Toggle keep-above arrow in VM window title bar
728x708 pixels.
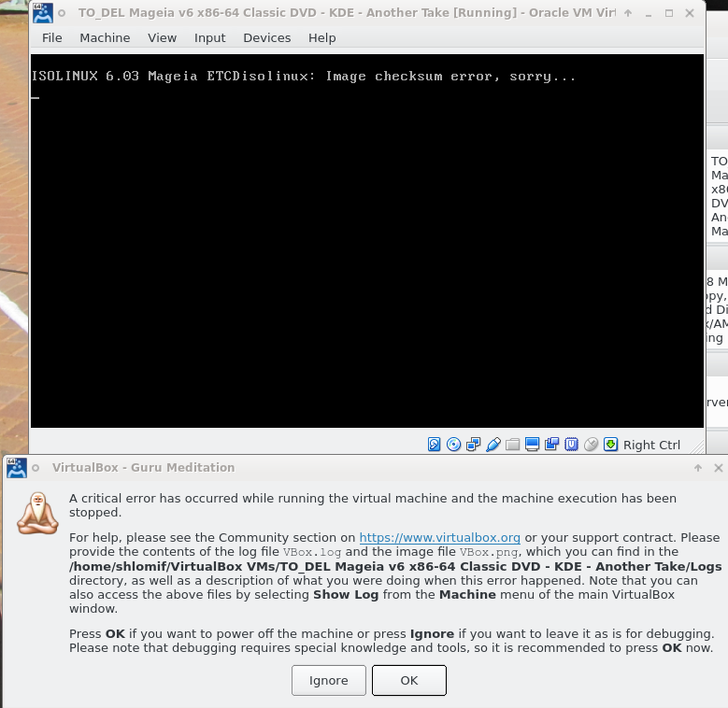(628, 13)
